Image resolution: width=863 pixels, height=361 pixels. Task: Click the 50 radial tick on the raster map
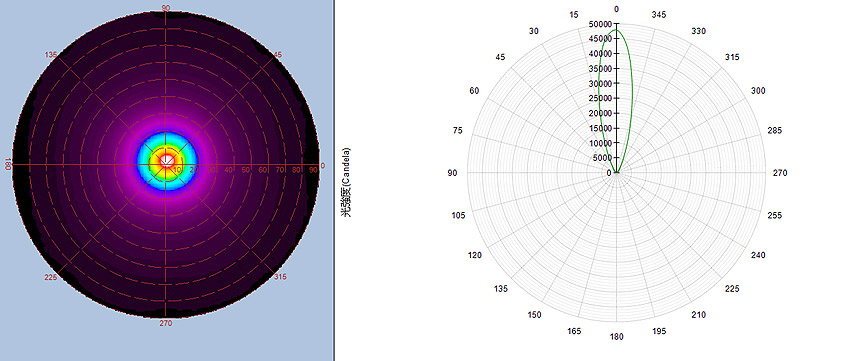245,169
